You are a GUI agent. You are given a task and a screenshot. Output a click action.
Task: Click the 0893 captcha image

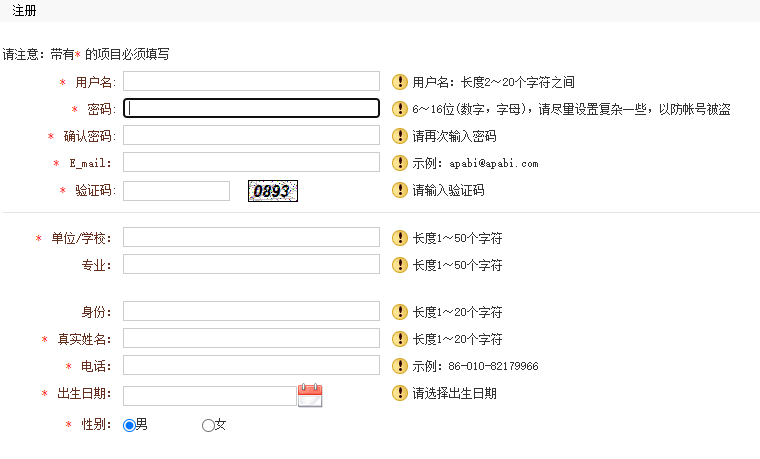click(x=273, y=190)
